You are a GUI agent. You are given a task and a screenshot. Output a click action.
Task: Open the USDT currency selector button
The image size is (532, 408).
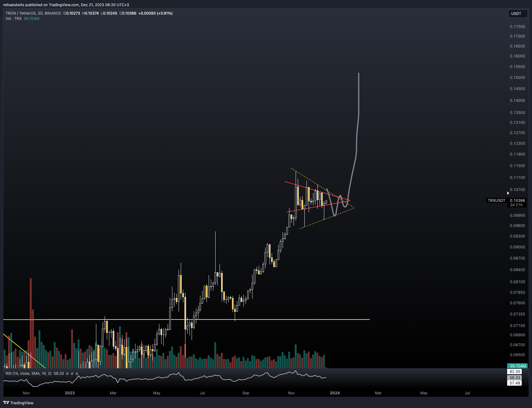(518, 14)
